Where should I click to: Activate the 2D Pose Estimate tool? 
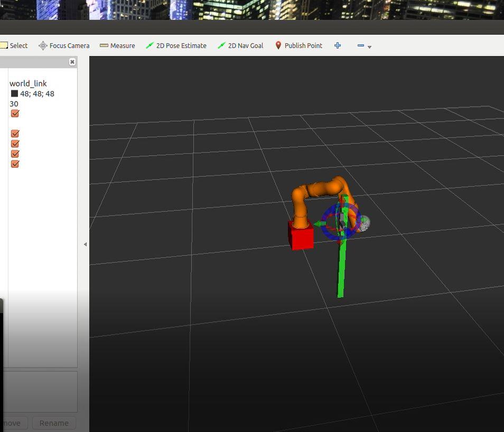pos(176,45)
